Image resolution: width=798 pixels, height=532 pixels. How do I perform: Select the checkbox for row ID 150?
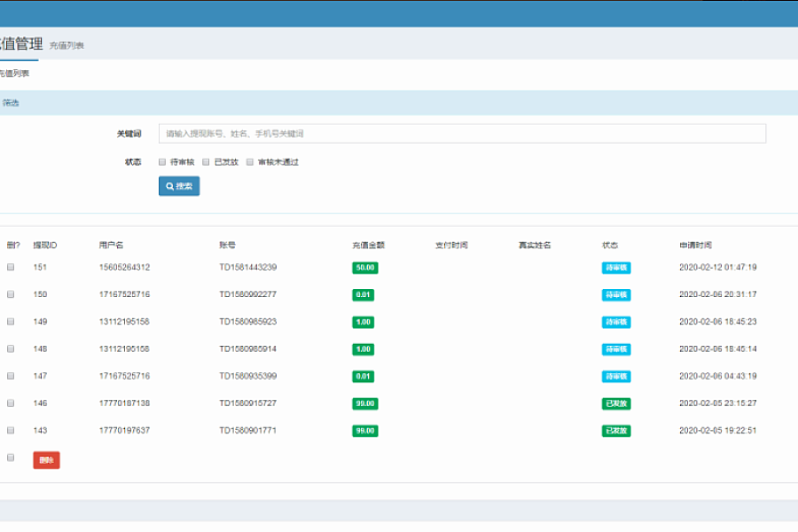click(11, 294)
